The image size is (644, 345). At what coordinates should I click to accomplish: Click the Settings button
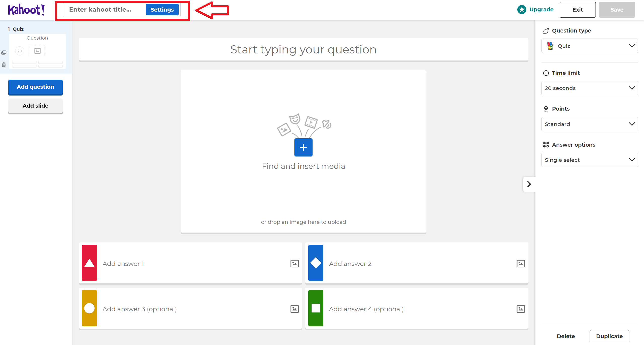coord(162,10)
